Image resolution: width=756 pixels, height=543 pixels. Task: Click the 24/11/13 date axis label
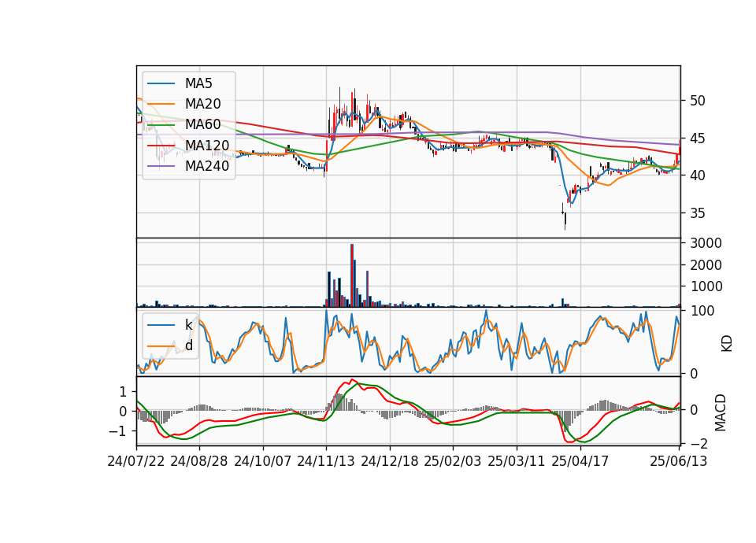pos(326,461)
